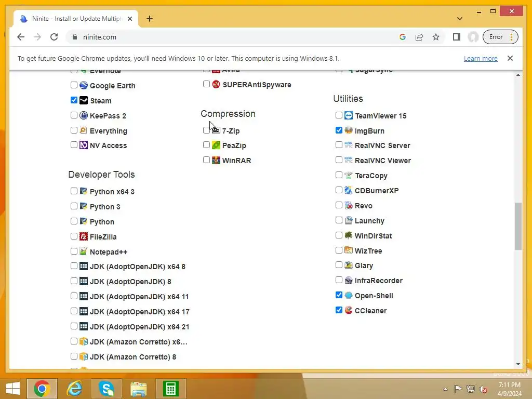Screen dimensions: 532x399
Task: Click the NV Access purple icon
Action: click(84, 145)
